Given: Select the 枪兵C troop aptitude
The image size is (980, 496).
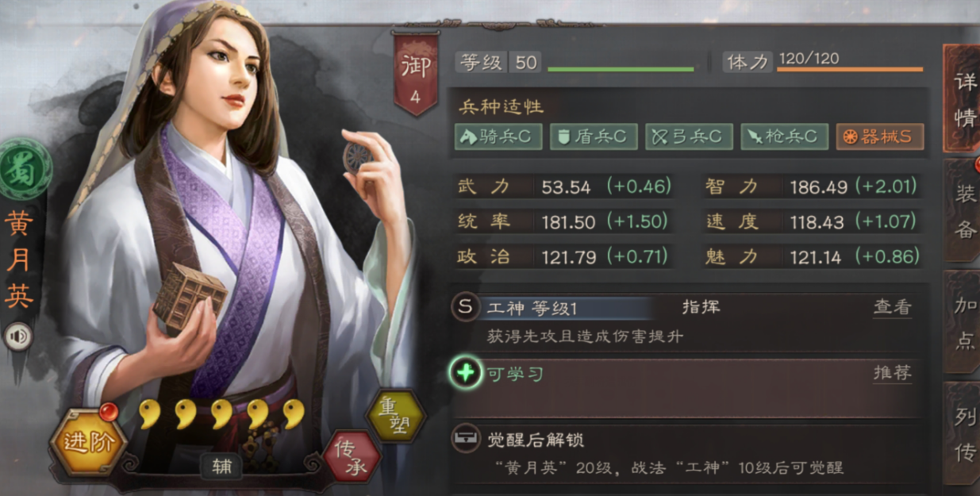Looking at the screenshot, I should coord(784,136).
